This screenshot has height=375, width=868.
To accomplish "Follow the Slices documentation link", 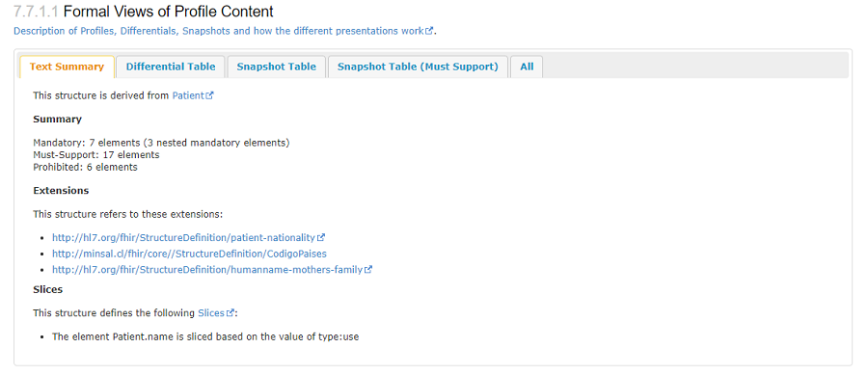I will pos(216,313).
